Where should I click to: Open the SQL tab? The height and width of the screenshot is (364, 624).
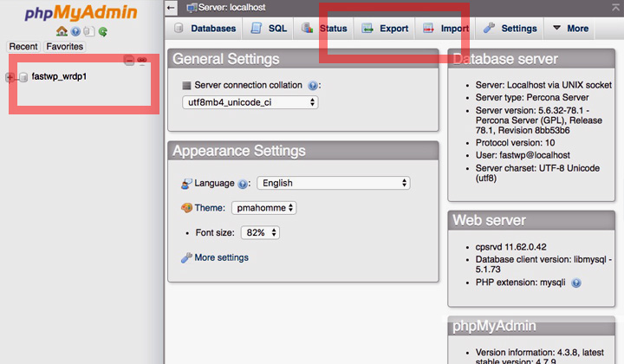269,29
